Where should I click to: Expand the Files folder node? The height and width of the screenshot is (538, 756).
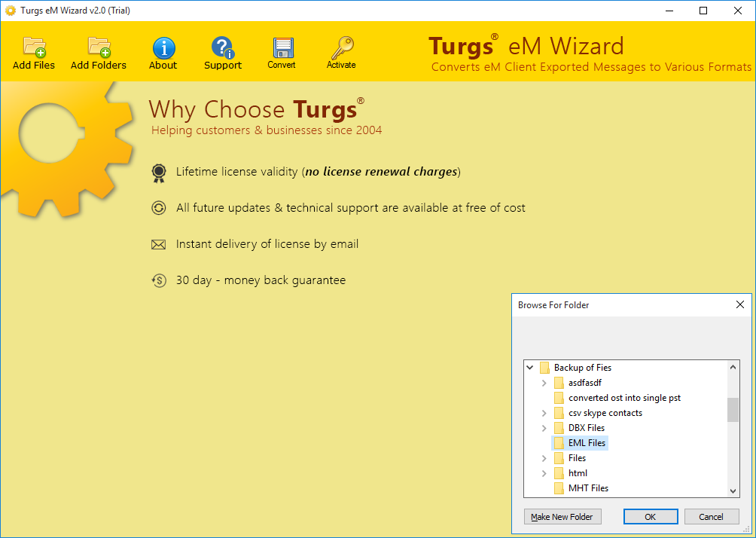544,458
